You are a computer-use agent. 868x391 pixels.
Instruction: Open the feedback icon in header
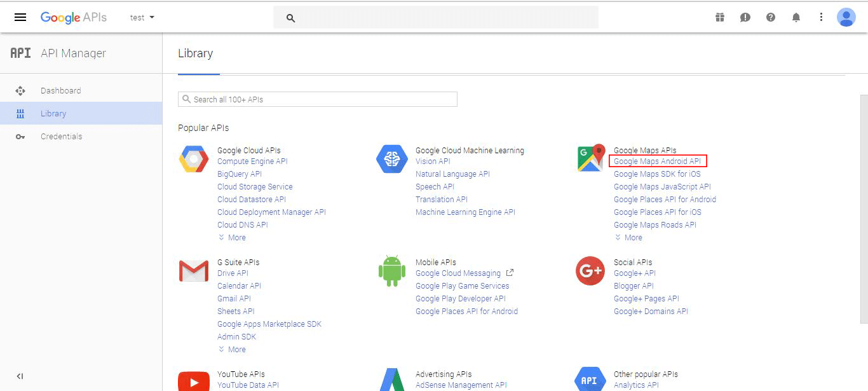tap(745, 17)
